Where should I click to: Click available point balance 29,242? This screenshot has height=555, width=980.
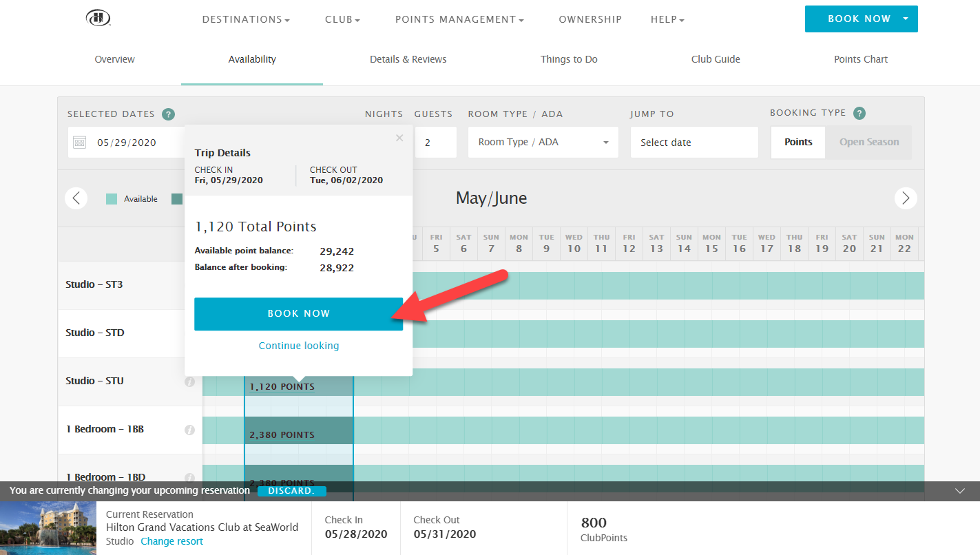(337, 251)
